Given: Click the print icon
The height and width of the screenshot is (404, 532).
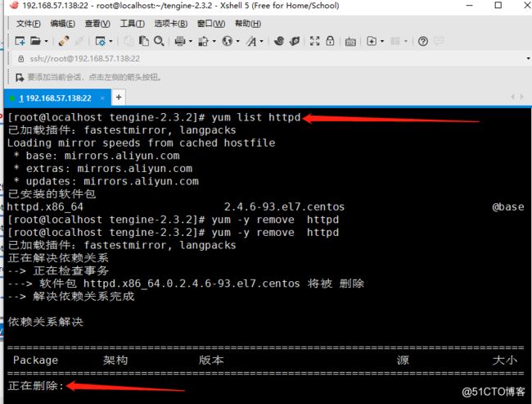Looking at the screenshot, I should click(x=180, y=41).
